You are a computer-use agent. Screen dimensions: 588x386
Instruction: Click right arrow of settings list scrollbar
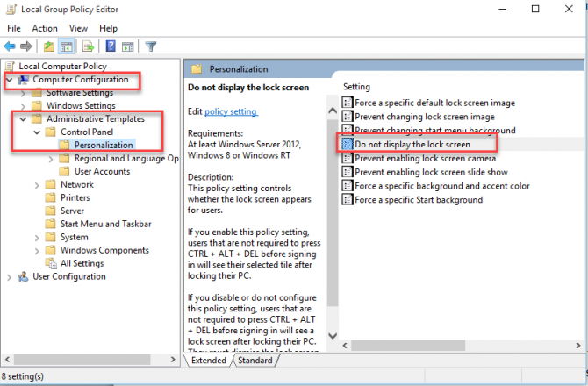(x=578, y=346)
